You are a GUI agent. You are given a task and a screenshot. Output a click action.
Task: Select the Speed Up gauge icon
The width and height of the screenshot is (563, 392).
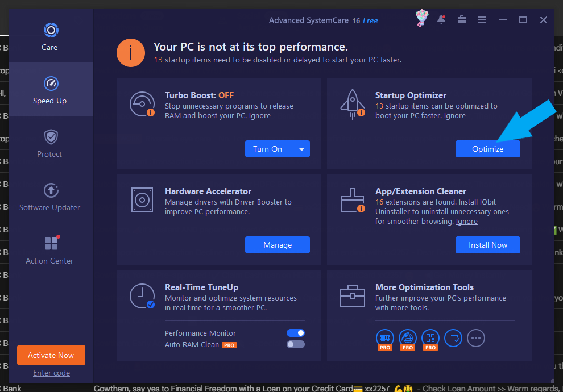51,84
